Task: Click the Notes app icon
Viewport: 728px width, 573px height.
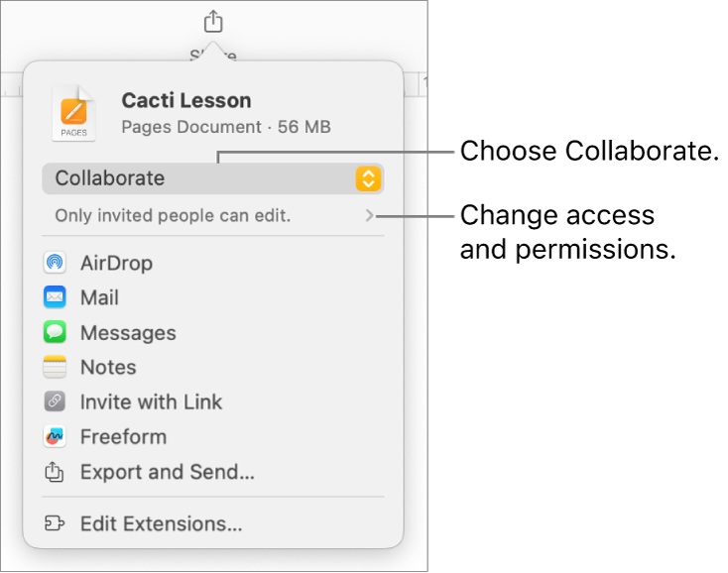Action: [x=56, y=368]
